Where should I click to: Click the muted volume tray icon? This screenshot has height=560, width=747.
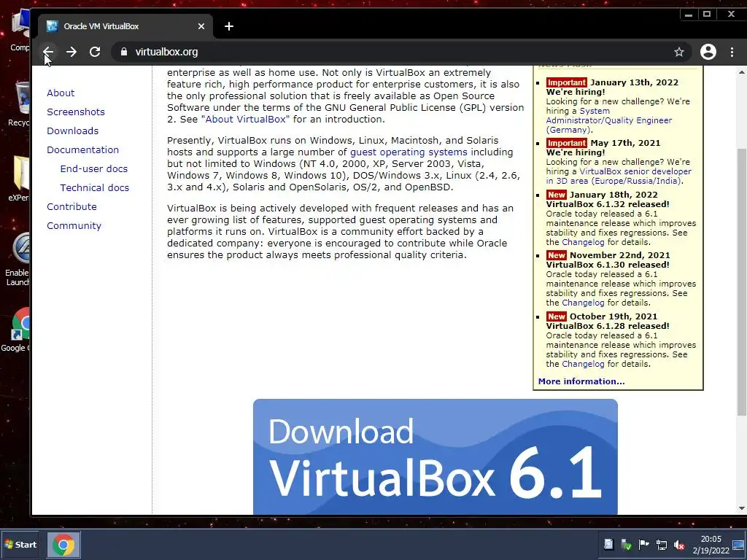coord(679,545)
